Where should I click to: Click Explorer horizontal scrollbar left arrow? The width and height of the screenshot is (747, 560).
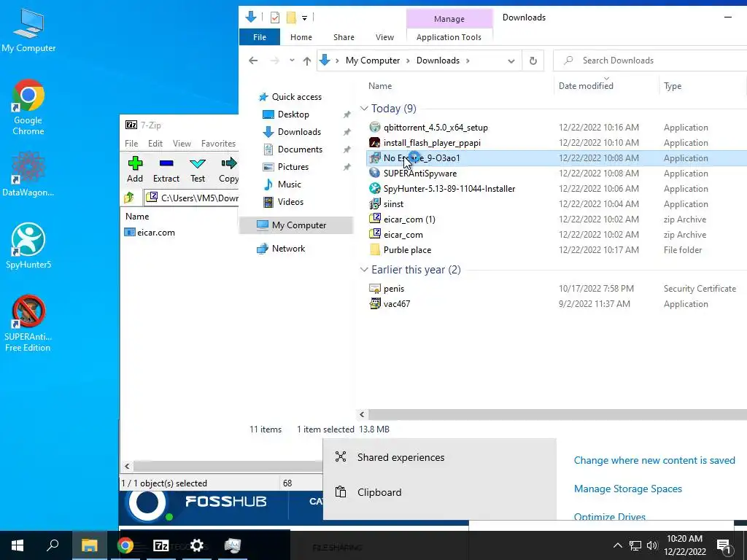pyautogui.click(x=362, y=415)
